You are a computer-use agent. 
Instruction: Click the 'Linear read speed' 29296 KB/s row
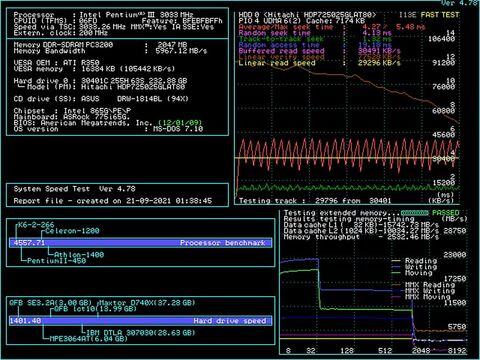pos(320,63)
